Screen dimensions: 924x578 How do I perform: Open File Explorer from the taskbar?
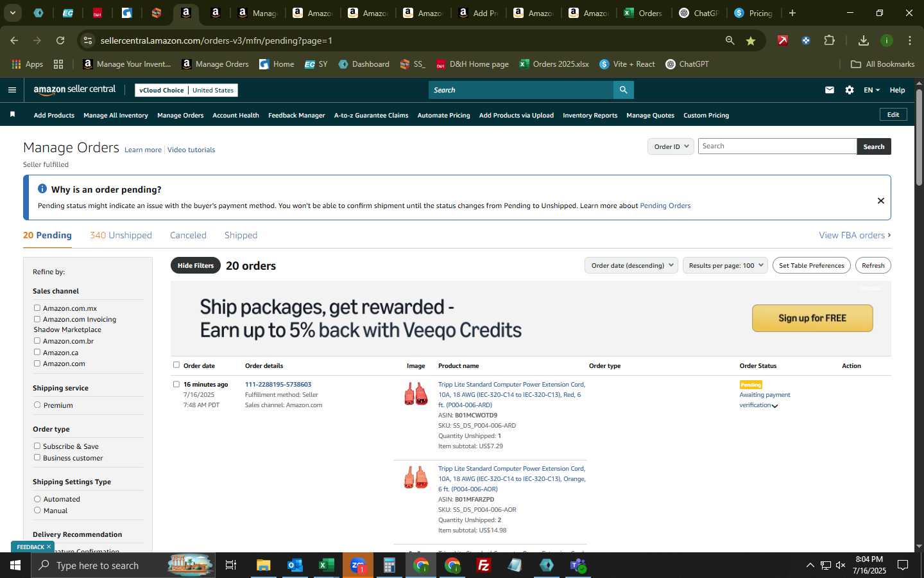(x=264, y=565)
